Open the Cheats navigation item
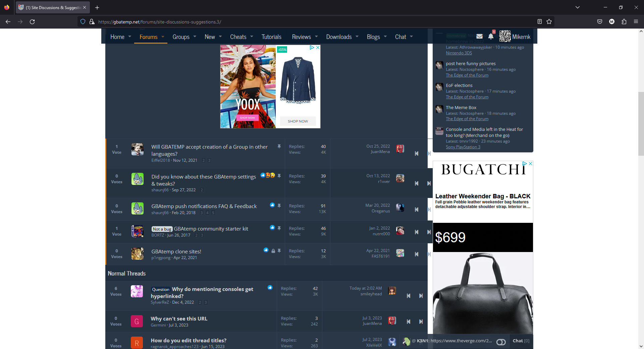 [238, 37]
